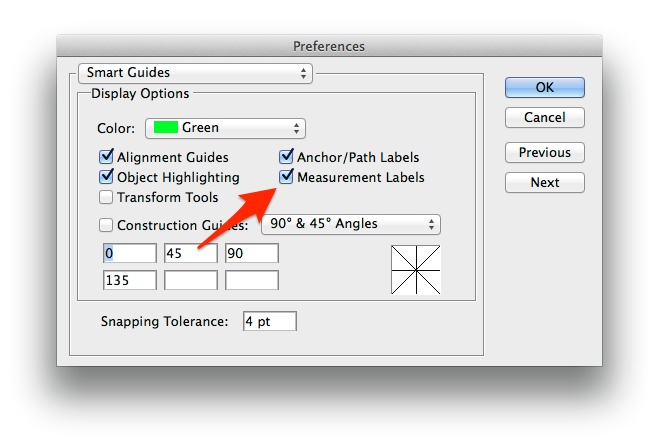Uncheck Anchor/Path Labels

point(286,157)
